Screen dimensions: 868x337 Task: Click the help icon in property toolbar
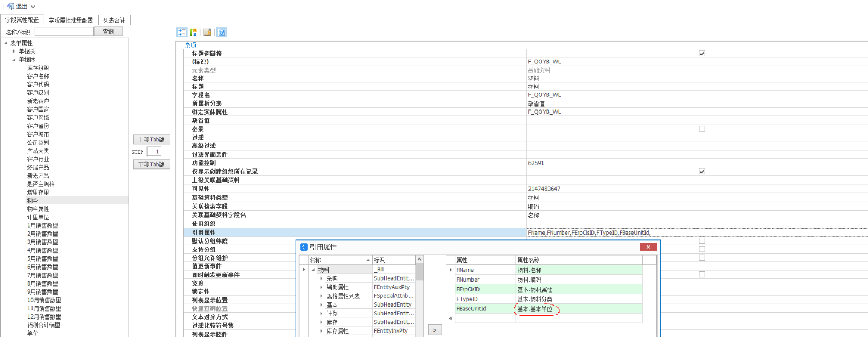click(221, 33)
